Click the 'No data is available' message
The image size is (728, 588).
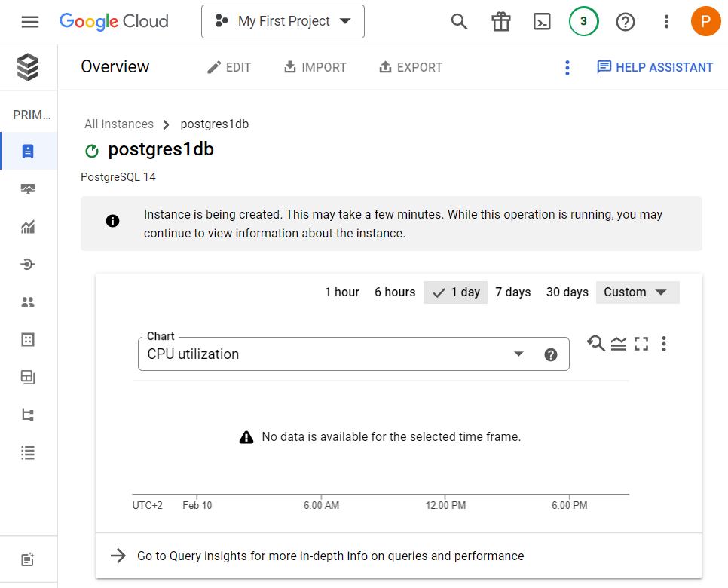tap(391, 436)
